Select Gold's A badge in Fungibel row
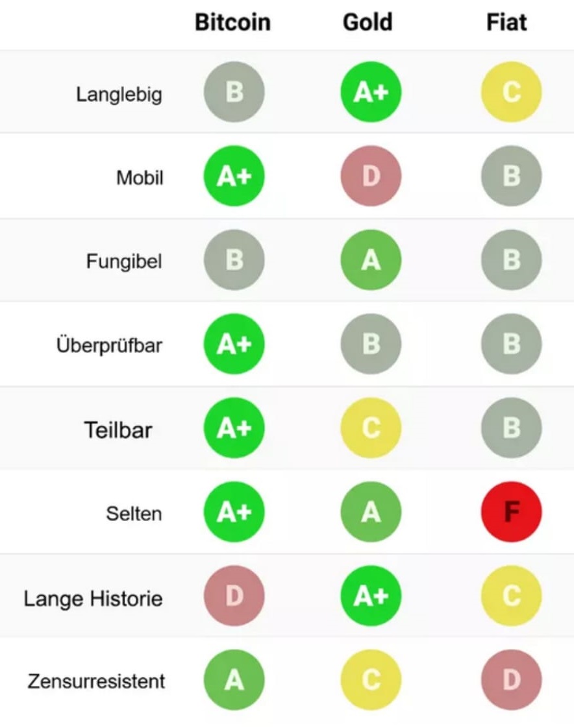Image resolution: width=574 pixels, height=728 pixels. pos(371,260)
